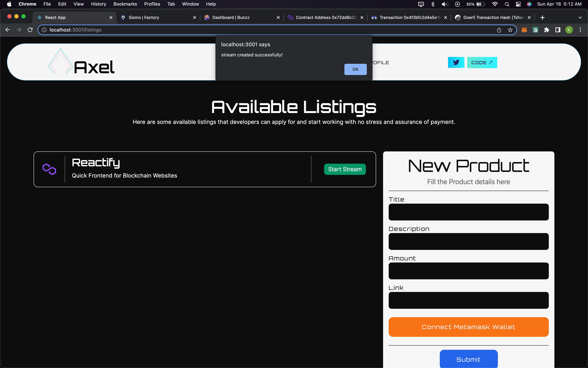The width and height of the screenshot is (588, 368).
Task: Open the green extension next to MetaMask
Action: pos(535,30)
